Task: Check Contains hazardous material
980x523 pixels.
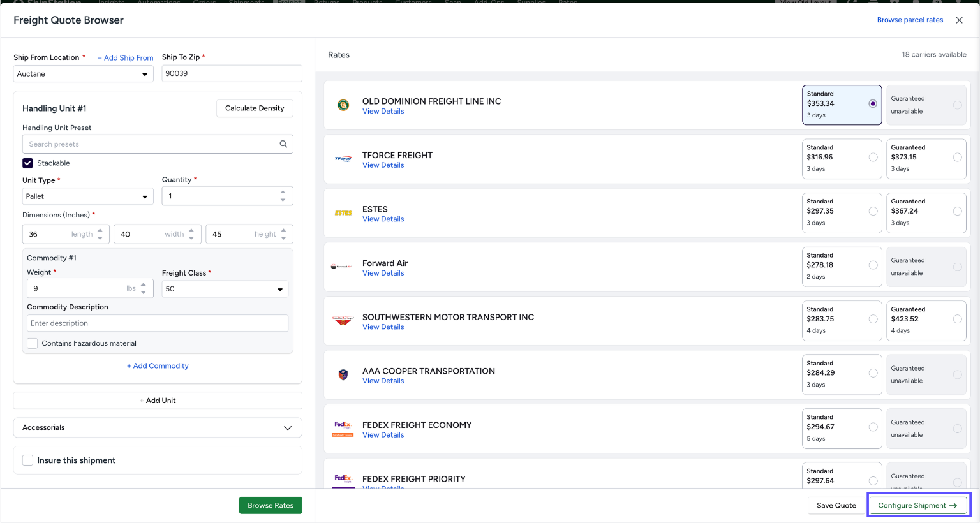Action: (x=32, y=343)
